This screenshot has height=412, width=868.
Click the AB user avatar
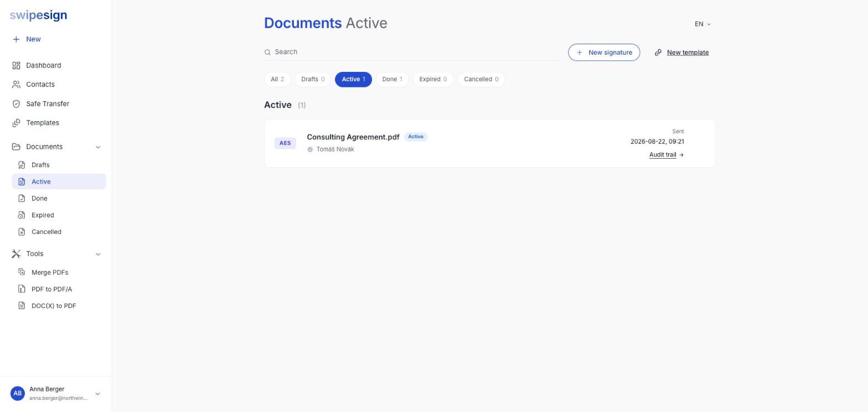(x=18, y=393)
